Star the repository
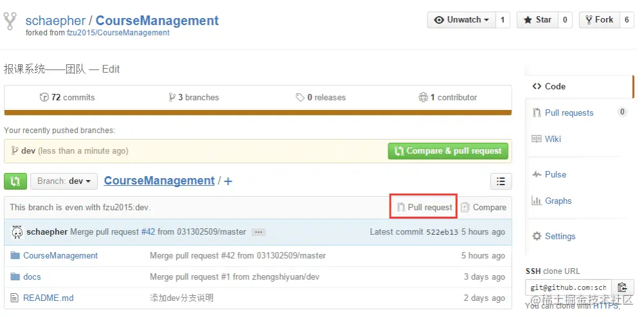Viewport: 644px width, 317px height. tap(537, 20)
